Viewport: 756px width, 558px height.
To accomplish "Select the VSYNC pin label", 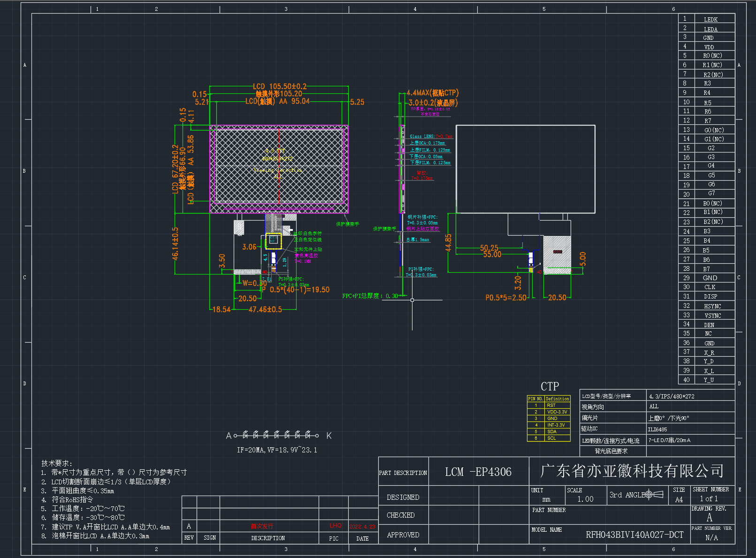I will pyautogui.click(x=712, y=315).
